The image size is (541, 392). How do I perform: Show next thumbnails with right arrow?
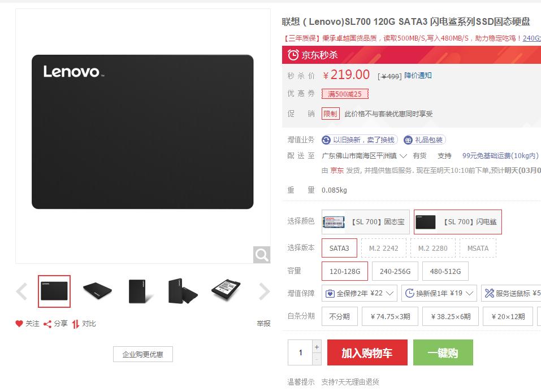[265, 291]
